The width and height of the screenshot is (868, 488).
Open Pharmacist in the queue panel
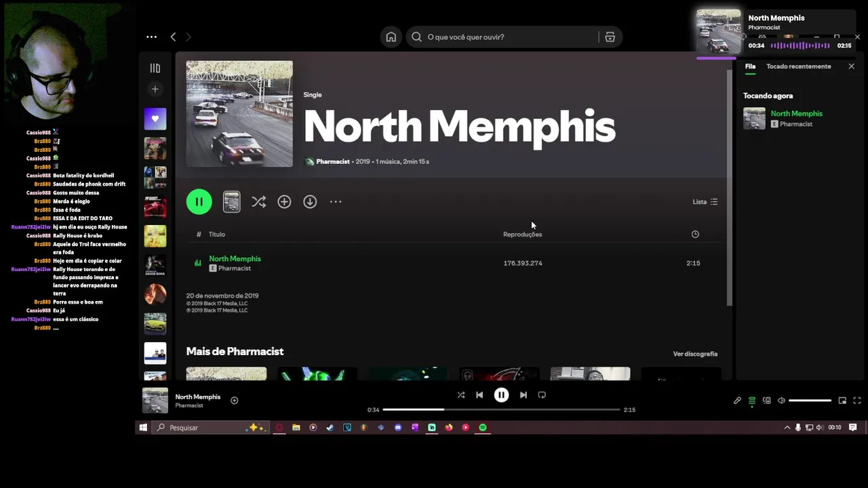795,124
